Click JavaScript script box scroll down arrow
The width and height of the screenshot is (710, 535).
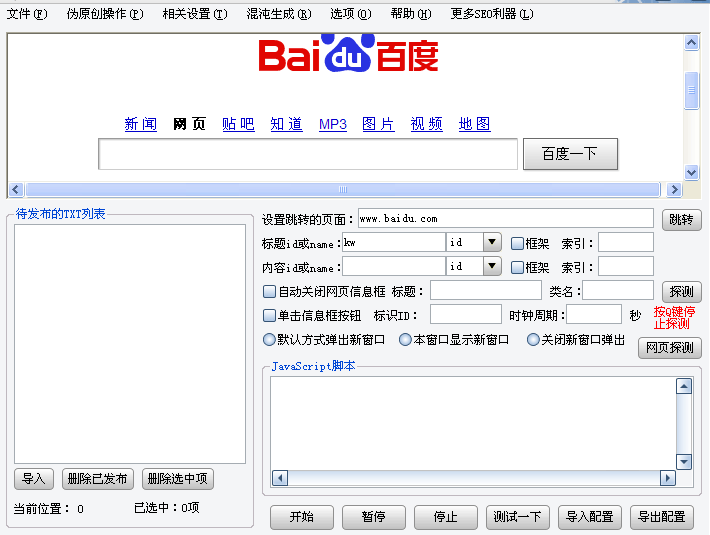[x=684, y=462]
